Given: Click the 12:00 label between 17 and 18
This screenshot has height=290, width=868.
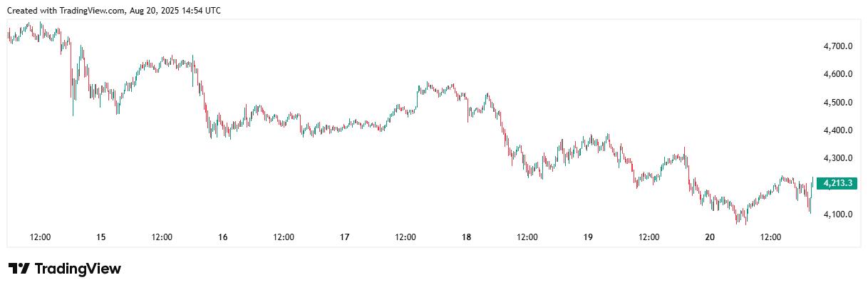Looking at the screenshot, I should 405,237.
